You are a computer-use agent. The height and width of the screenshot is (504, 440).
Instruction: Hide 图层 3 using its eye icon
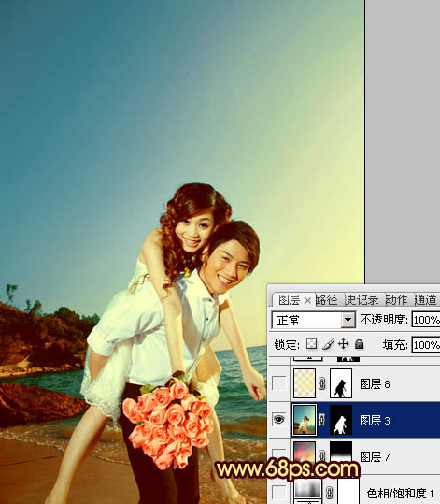tap(278, 420)
